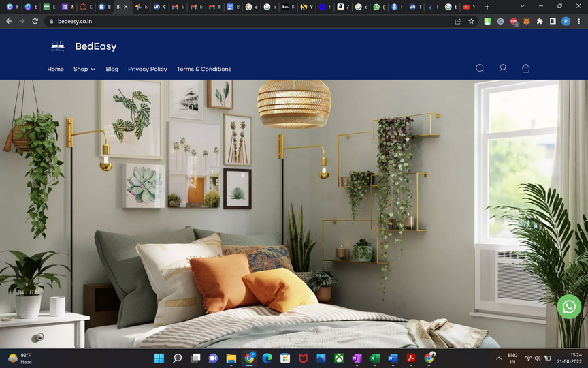
Task: Click the BedEasy site title
Action: (96, 46)
